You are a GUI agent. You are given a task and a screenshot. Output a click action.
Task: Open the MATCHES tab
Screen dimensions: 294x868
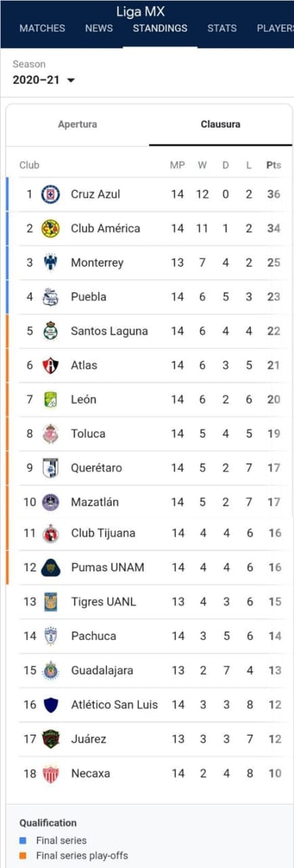[x=42, y=28]
